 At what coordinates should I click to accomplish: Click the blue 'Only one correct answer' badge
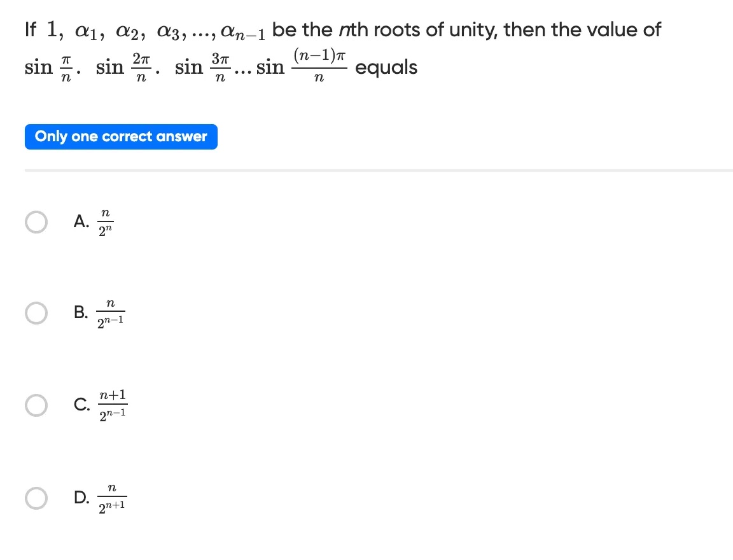(x=121, y=136)
